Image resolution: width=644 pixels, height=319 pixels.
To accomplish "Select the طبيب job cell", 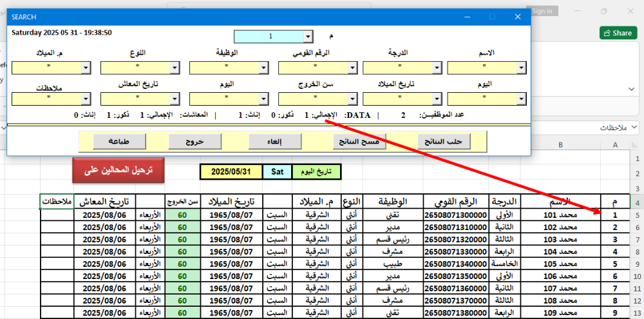I will point(393,263).
